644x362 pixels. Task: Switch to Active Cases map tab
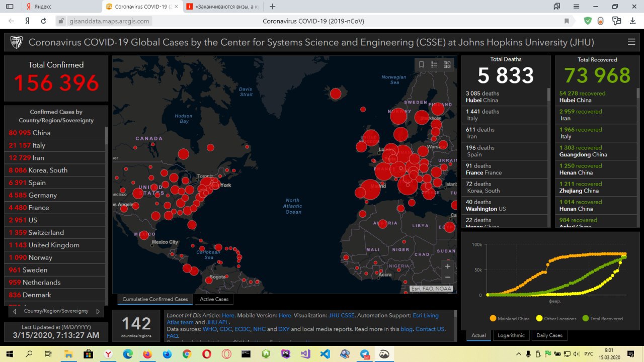[214, 299]
